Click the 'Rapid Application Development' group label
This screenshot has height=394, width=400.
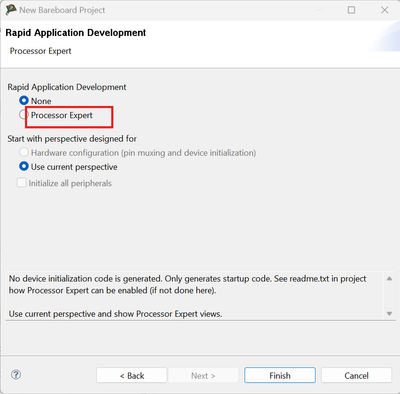coord(67,87)
